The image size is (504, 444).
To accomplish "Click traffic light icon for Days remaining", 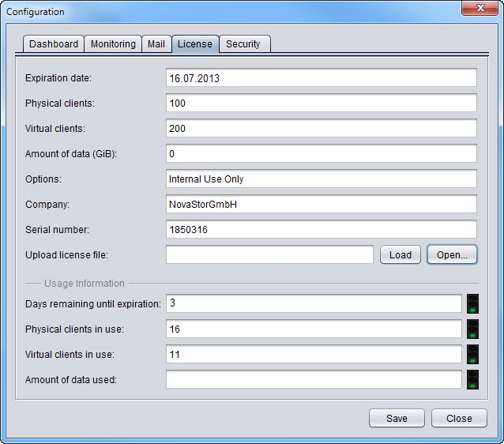I will click(472, 303).
